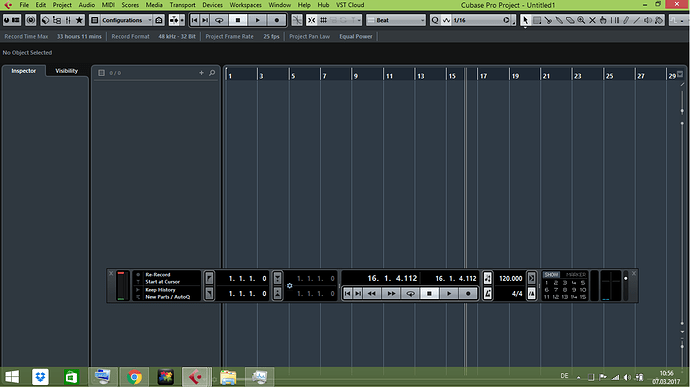Screen dimensions: 690x387
Task: Toggle Grid snap type button
Action: (323, 20)
